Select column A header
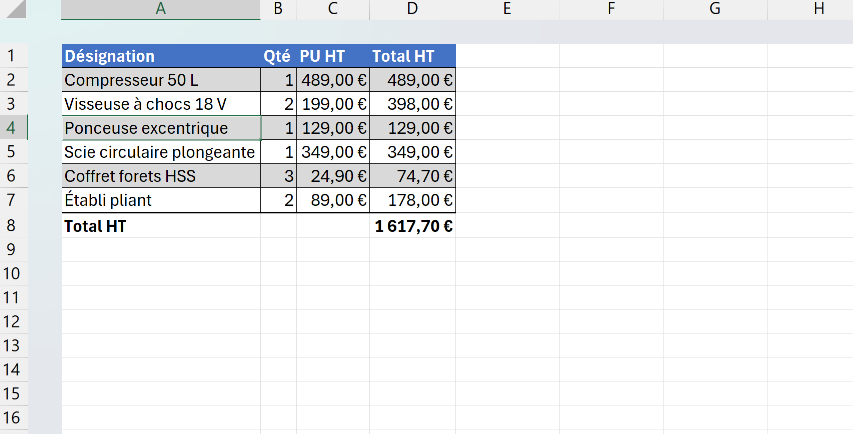This screenshot has height=434, width=853. click(160, 9)
